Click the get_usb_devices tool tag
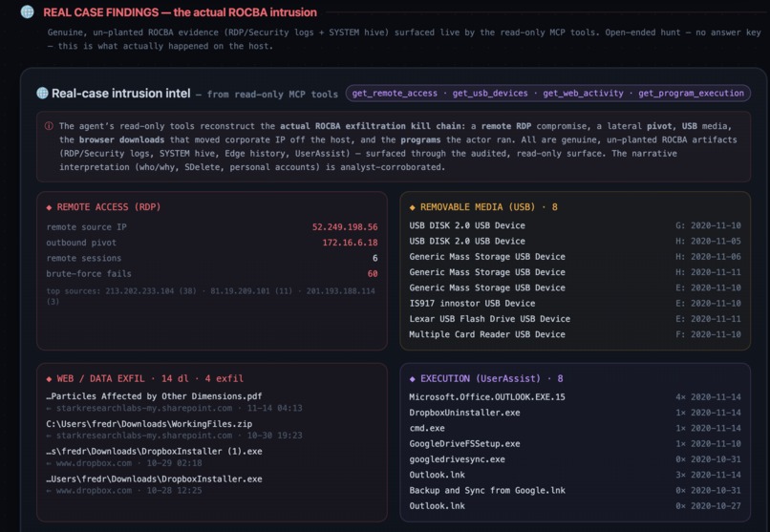Screen dimensions: 770x532 (490, 94)
